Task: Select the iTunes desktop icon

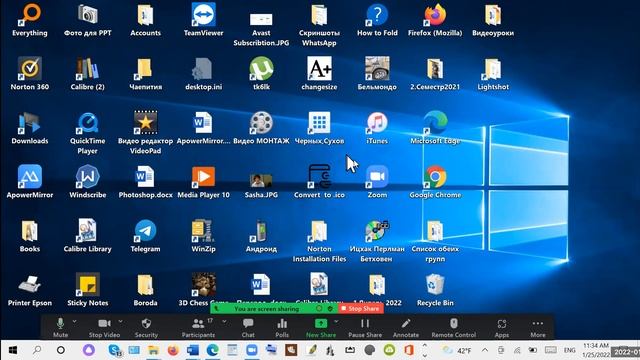Action: pos(377,122)
